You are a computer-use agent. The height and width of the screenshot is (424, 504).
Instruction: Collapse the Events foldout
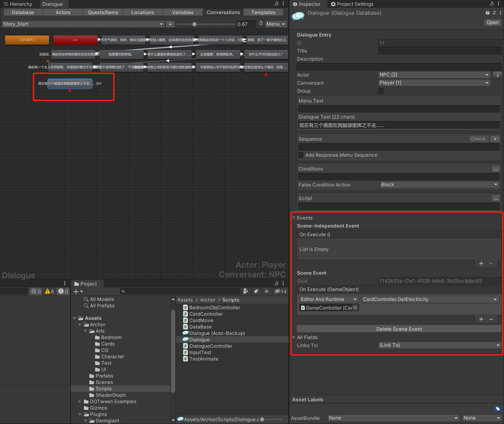click(x=294, y=218)
